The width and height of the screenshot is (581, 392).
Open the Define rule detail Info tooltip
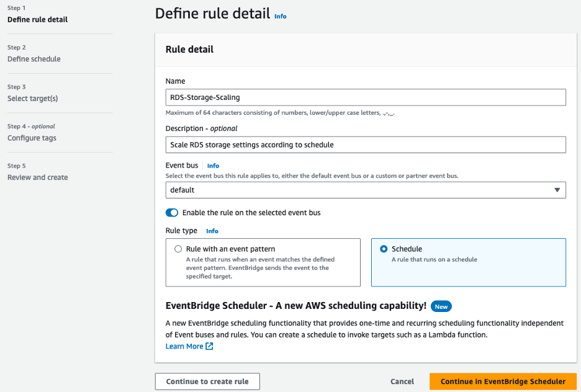click(x=280, y=16)
